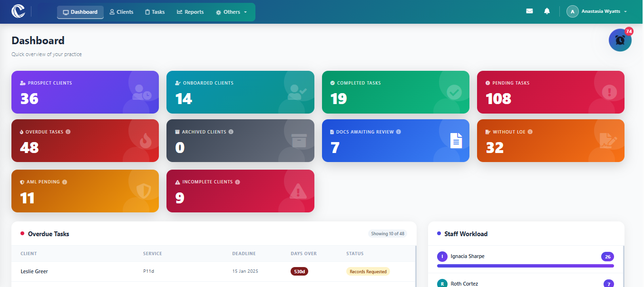Open the Reports tab
This screenshot has width=644, height=287.
[x=190, y=12]
